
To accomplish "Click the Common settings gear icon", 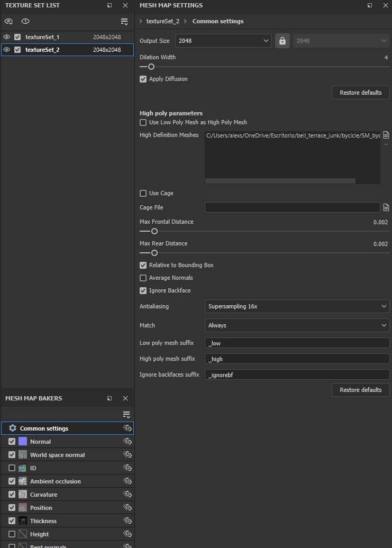I will click(x=13, y=428).
